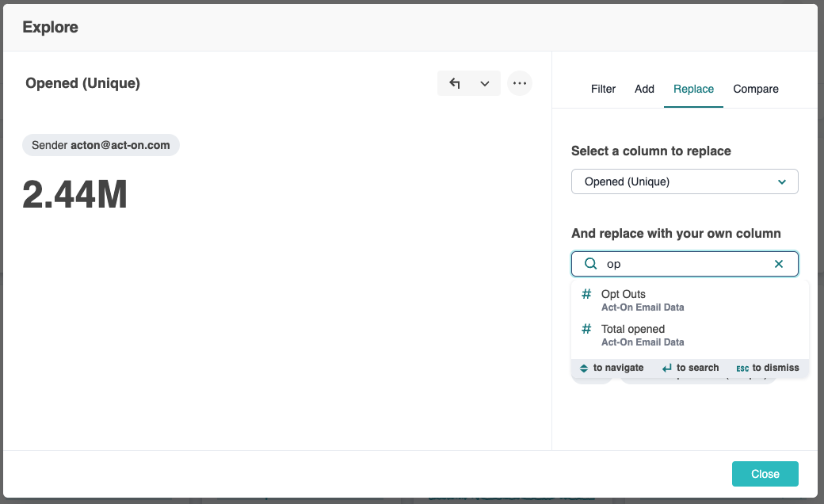Click the enter-key 'to search' icon
Image resolution: width=824 pixels, height=504 pixels.
pos(667,368)
